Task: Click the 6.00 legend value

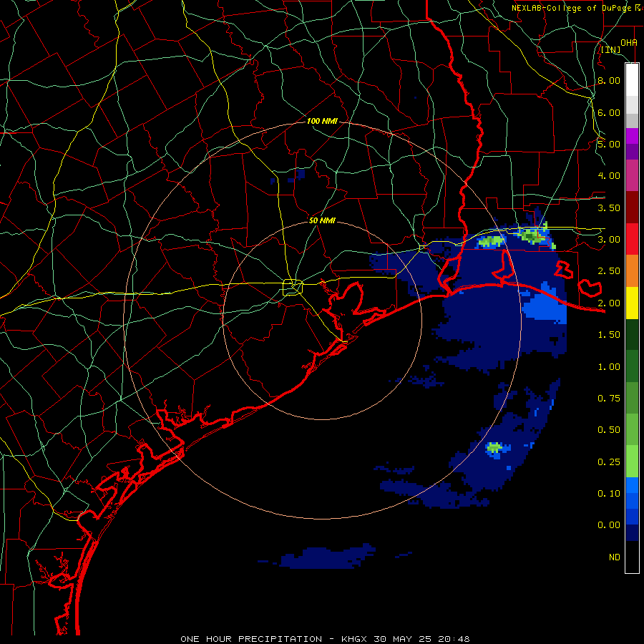Action: pyautogui.click(x=609, y=112)
